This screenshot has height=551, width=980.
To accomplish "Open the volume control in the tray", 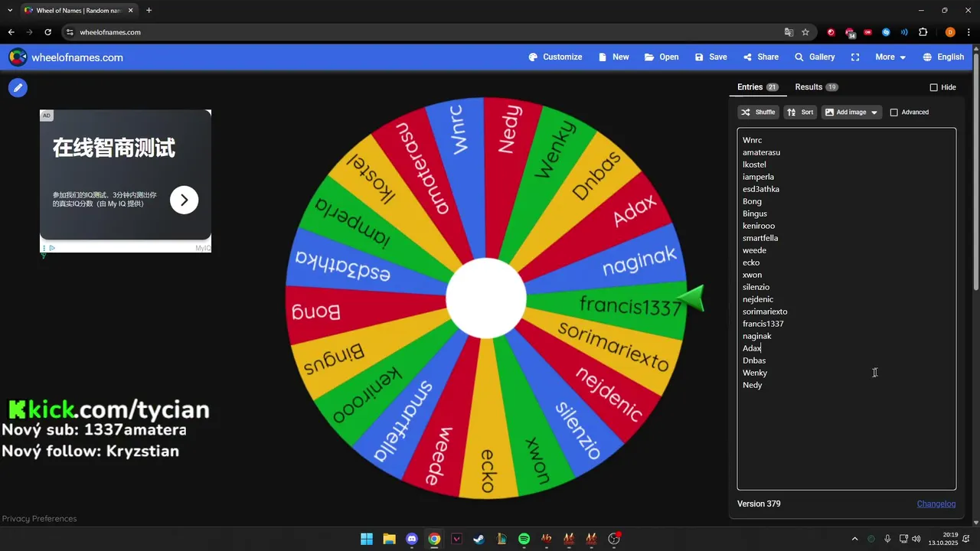I will pyautogui.click(x=916, y=539).
